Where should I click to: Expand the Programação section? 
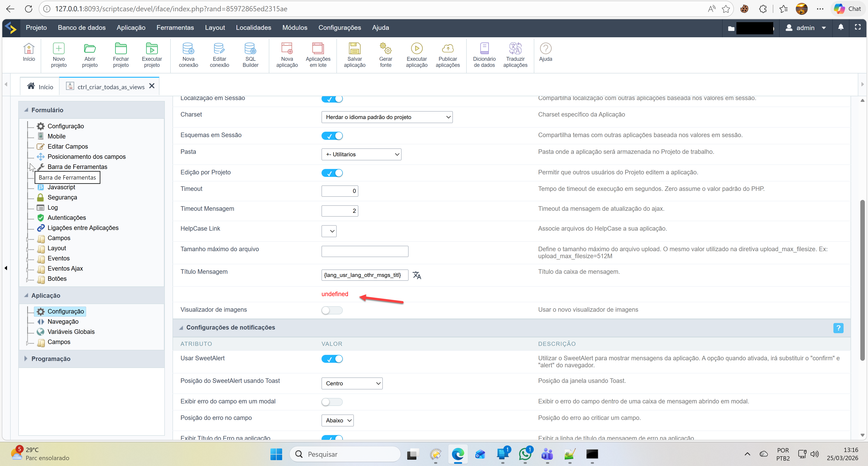(51, 359)
